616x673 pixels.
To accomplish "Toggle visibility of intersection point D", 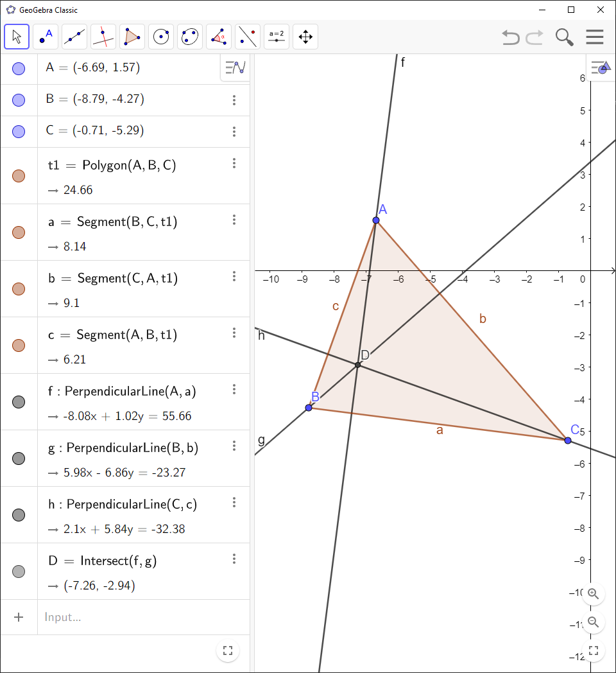I will (x=19, y=572).
